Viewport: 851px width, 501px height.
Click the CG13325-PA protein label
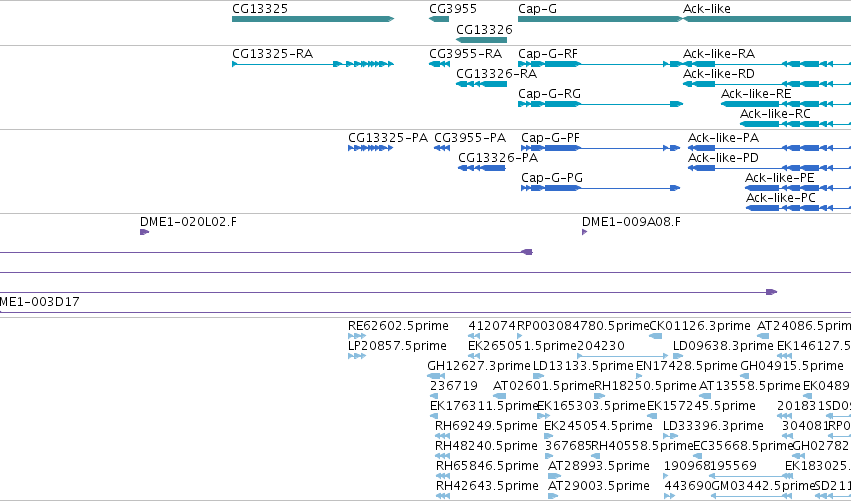(x=388, y=138)
